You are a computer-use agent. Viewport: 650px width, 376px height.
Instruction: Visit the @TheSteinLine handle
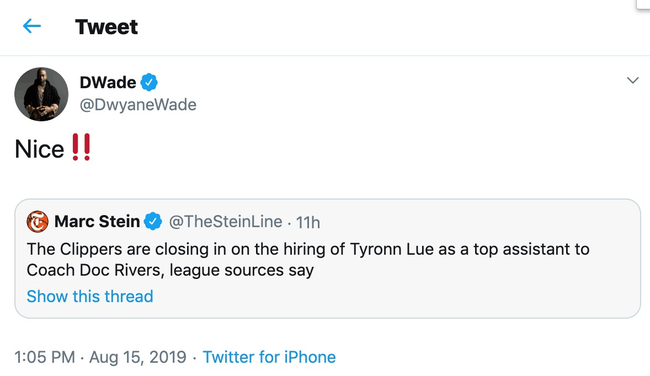[226, 222]
